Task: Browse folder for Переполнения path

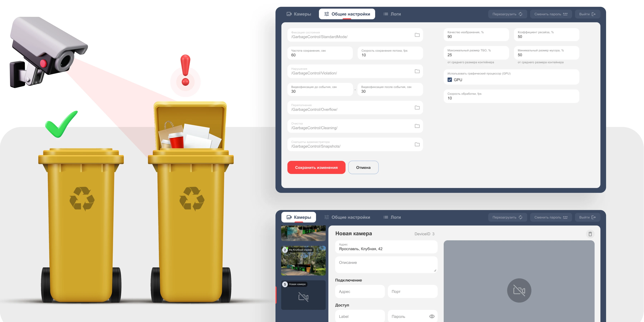Action: coord(417,108)
